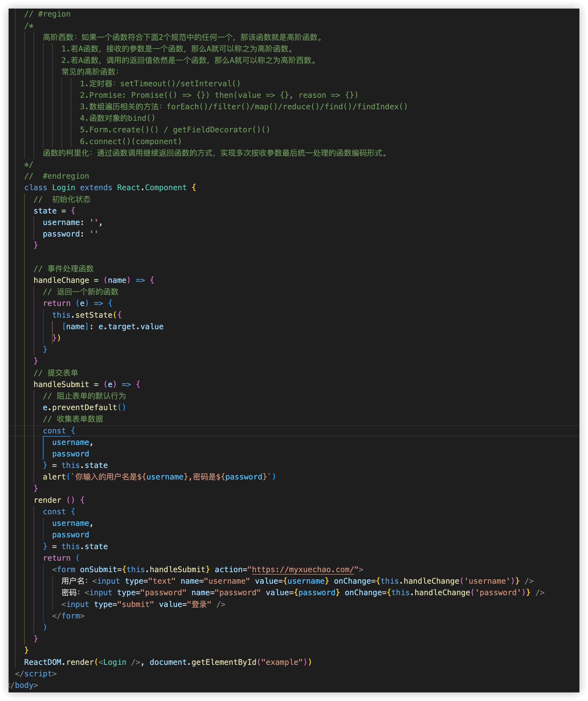Click the '// 事件处理函数' comment
This screenshot has height=701, width=588.
pos(64,269)
